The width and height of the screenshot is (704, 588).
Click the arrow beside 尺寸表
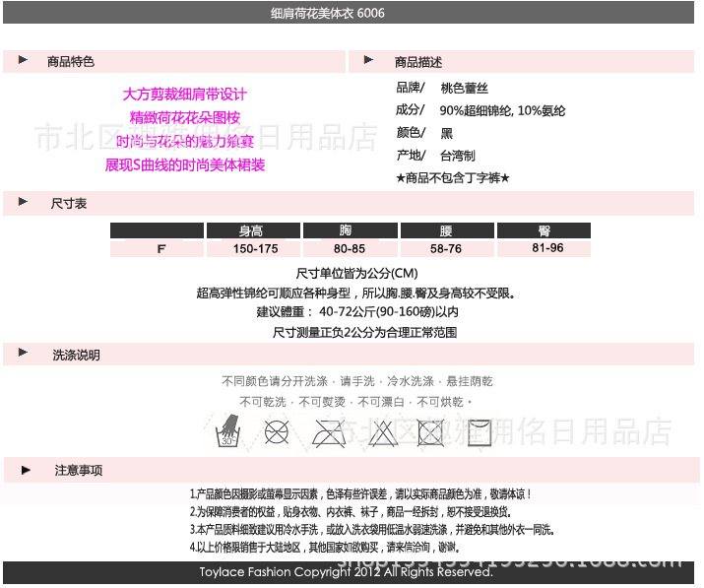(x=23, y=202)
